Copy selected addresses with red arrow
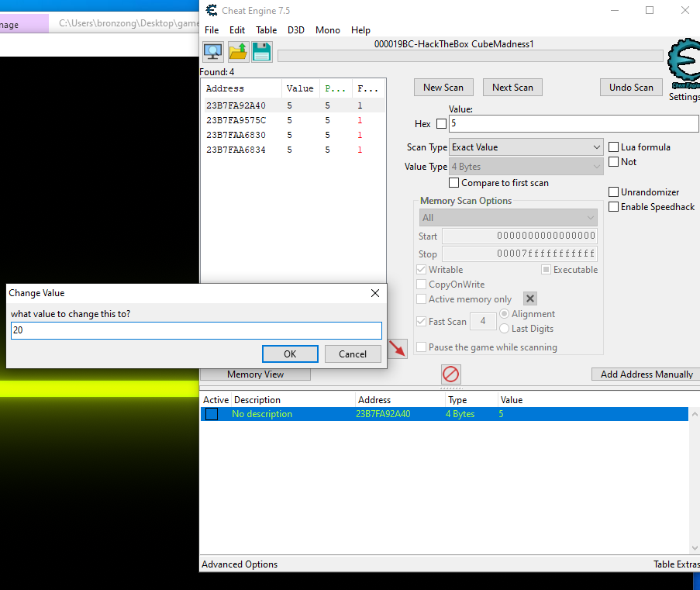Image resolution: width=700 pixels, height=590 pixels. tap(397, 348)
